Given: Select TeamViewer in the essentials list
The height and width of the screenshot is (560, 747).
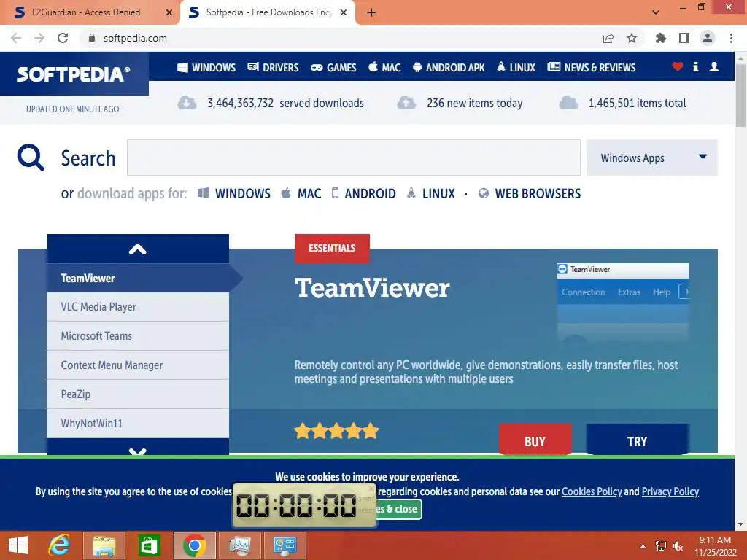Looking at the screenshot, I should 138,278.
